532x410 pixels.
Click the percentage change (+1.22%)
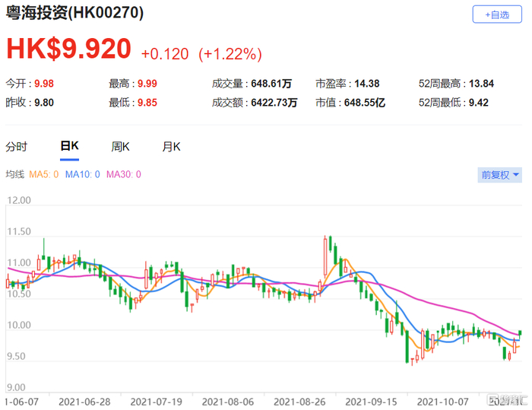(230, 54)
